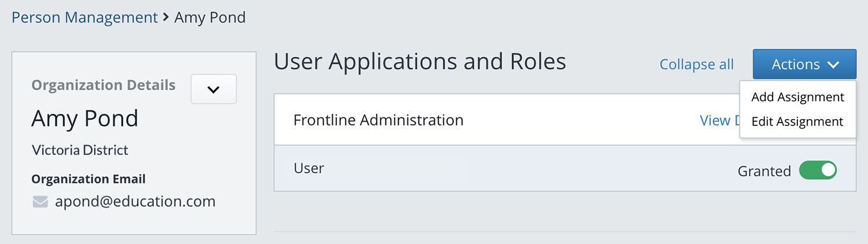The width and height of the screenshot is (868, 244).
Task: Expand the Organization Details chevron dropdown
Action: click(x=214, y=90)
